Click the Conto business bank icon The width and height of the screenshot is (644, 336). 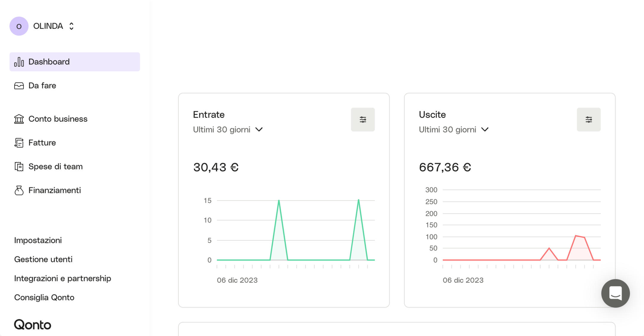(19, 119)
